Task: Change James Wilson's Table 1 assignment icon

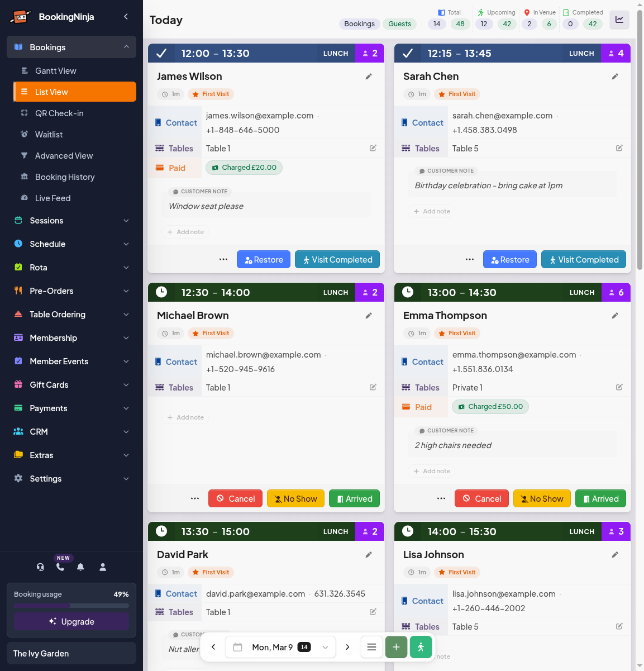Action: 373,148
